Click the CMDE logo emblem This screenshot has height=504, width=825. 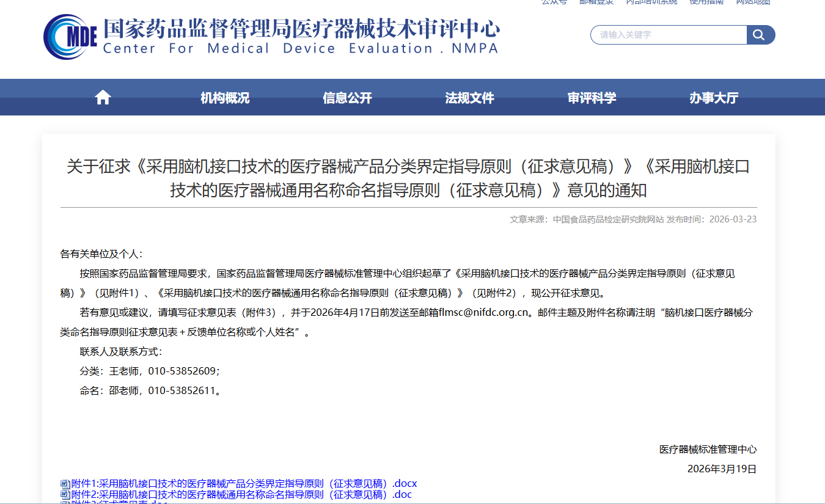(70, 37)
